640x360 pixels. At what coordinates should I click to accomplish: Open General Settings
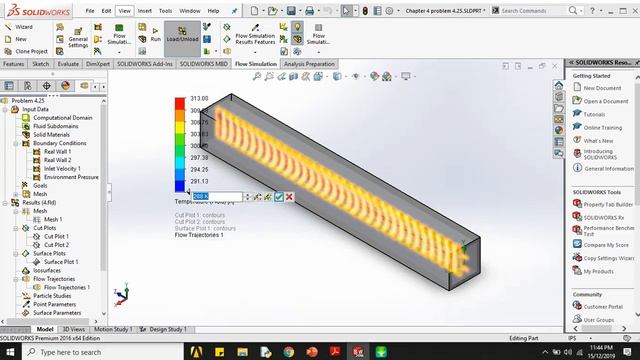pyautogui.click(x=78, y=38)
